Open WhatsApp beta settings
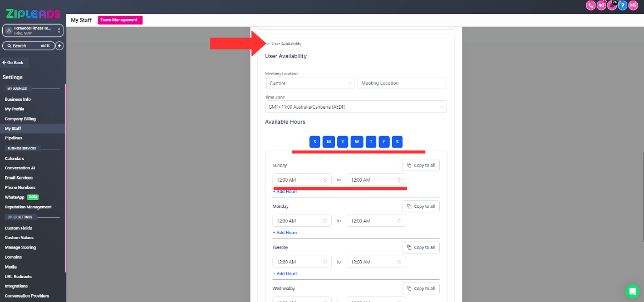The image size is (644, 302). pyautogui.click(x=21, y=197)
